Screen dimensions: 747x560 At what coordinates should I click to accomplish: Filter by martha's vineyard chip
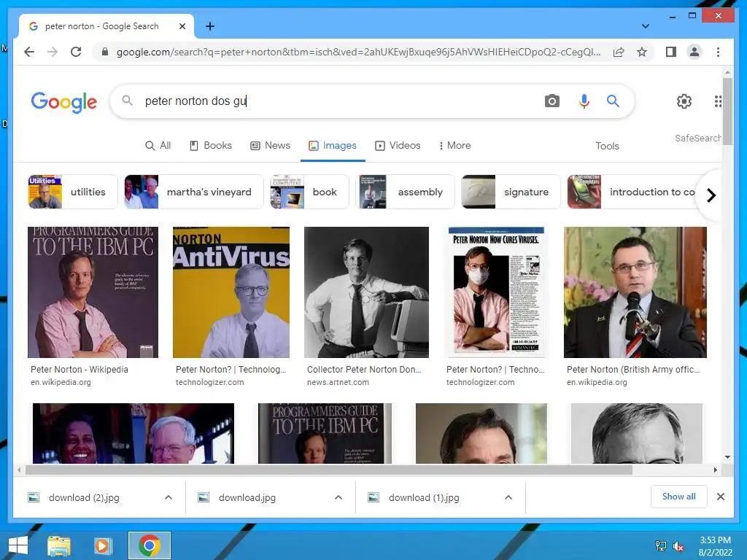(193, 192)
